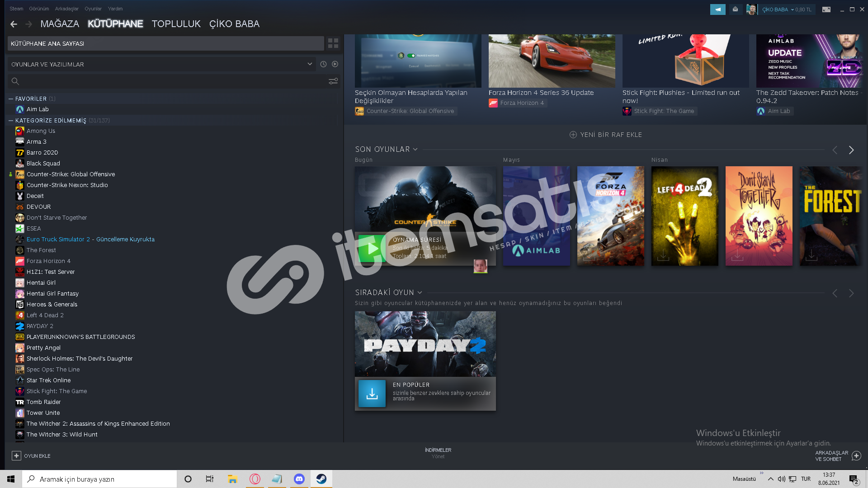Open the Arkadaşlar menu

pyautogui.click(x=66, y=9)
